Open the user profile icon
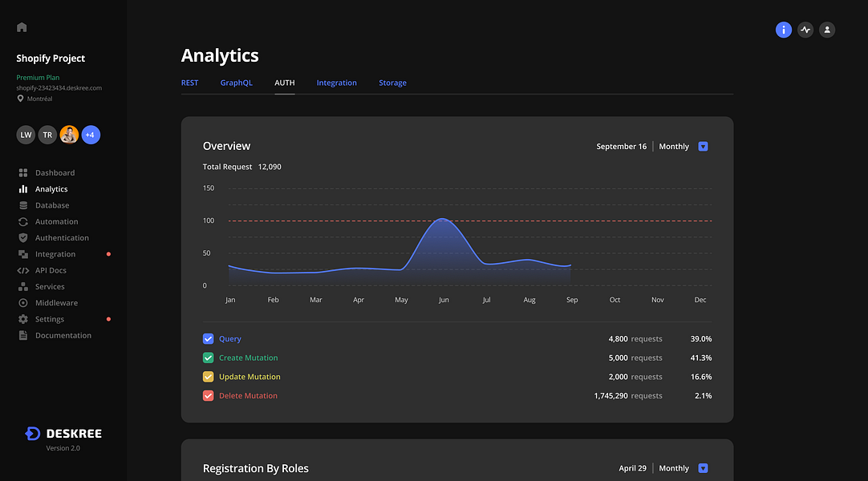Image resolution: width=868 pixels, height=481 pixels. coord(827,30)
